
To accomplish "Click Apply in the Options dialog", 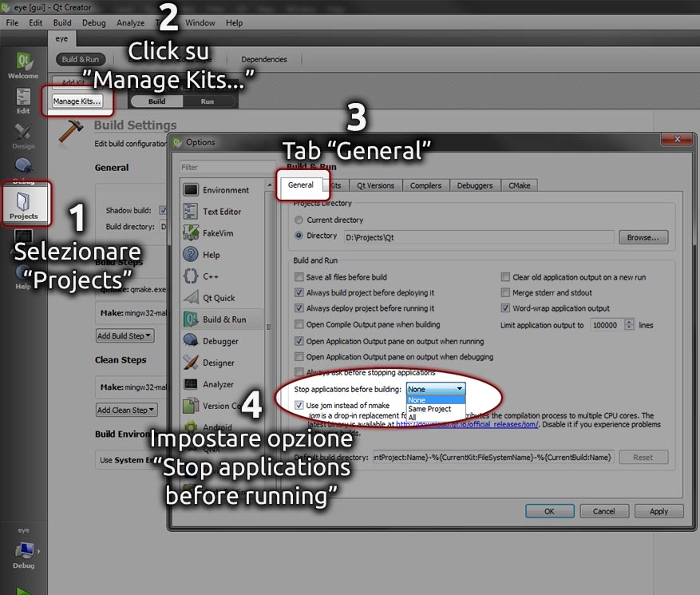I will (x=659, y=511).
